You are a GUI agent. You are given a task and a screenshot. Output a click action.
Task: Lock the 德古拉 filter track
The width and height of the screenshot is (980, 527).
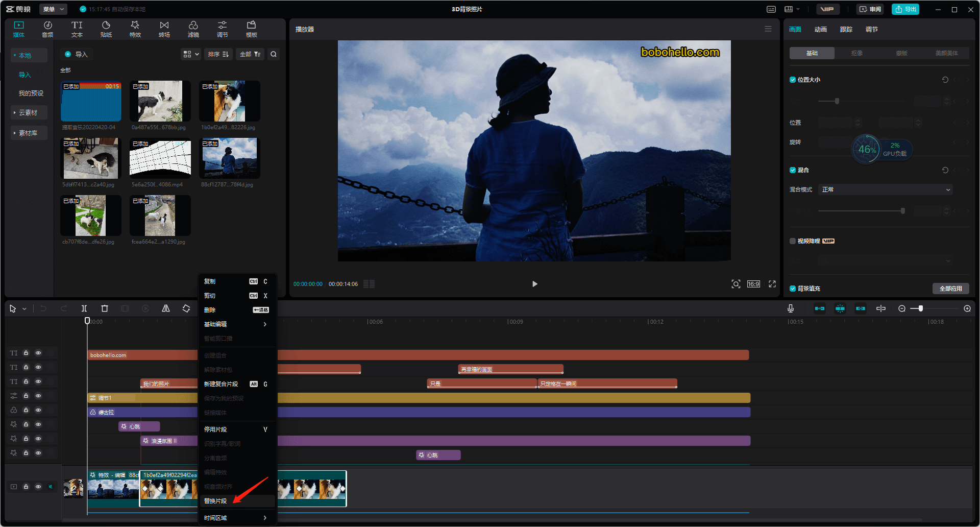(x=26, y=410)
